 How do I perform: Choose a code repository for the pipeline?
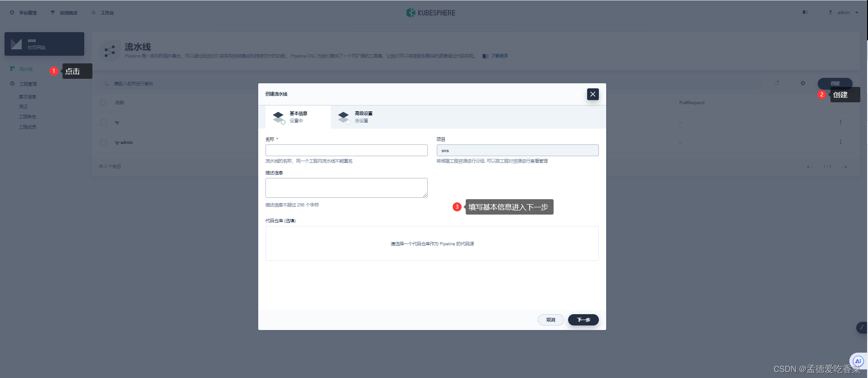point(432,244)
